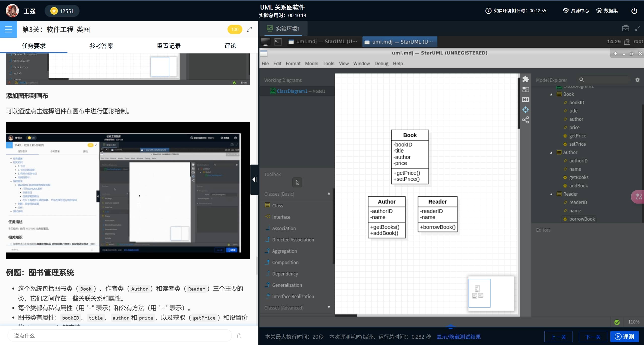Open the File menu in StarUML

point(265,64)
